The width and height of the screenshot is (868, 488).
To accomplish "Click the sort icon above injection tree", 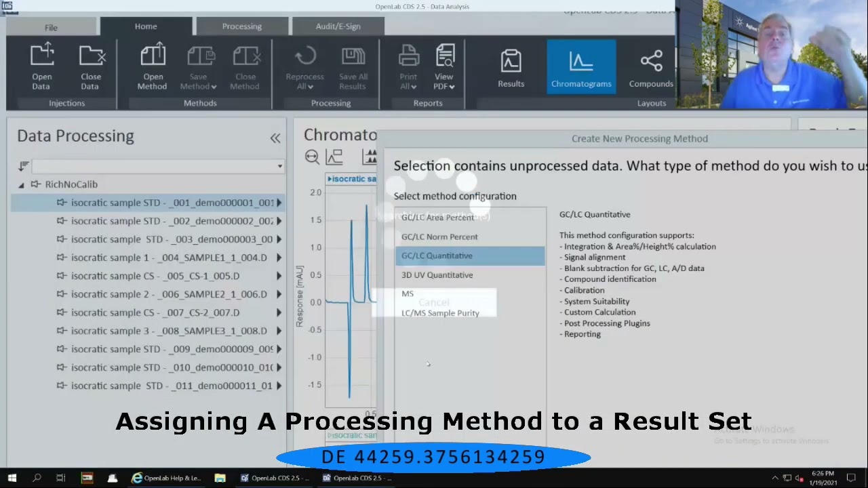I will (x=24, y=166).
